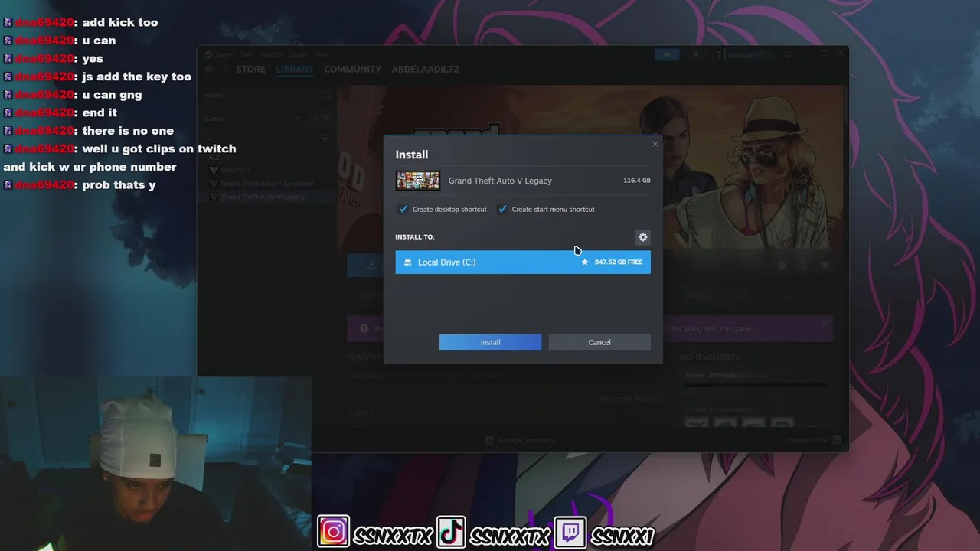Dismiss the purple banner with its X
980x551 pixels.
[825, 323]
